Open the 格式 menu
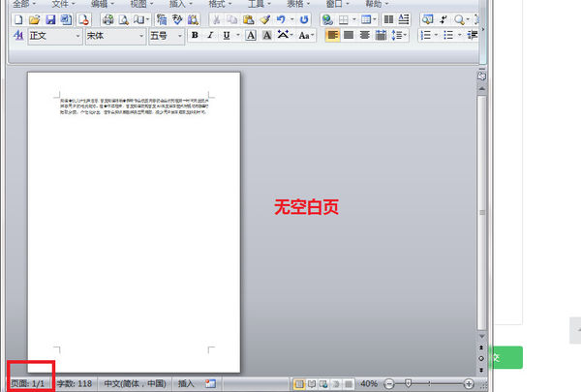 pyautogui.click(x=220, y=4)
